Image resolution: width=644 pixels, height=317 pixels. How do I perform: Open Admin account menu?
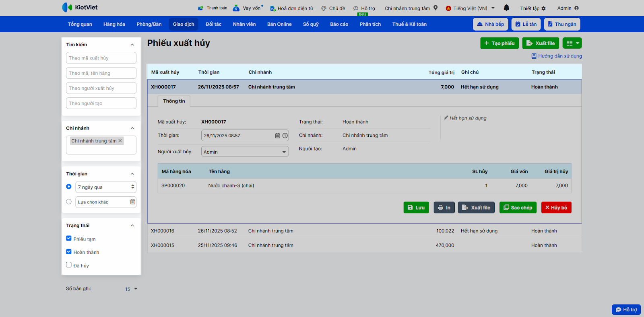[x=568, y=8]
